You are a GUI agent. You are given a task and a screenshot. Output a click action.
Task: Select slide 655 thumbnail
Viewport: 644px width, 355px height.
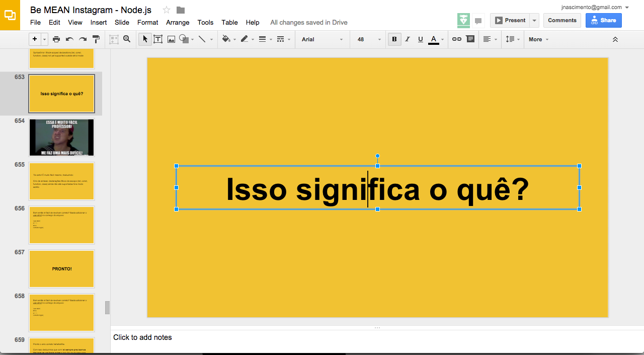62,181
